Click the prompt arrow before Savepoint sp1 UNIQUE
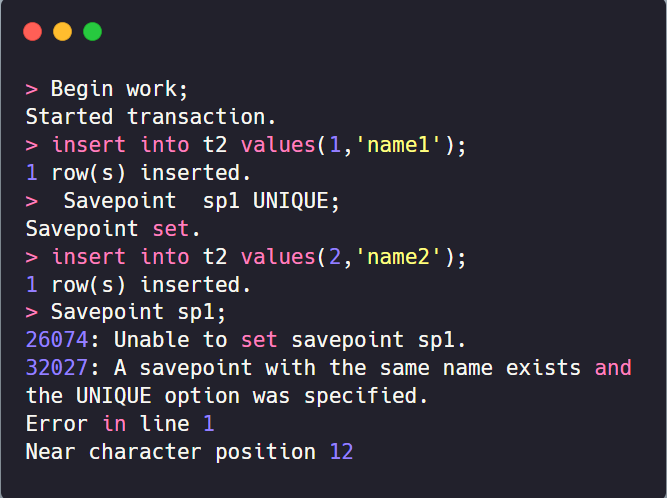Image resolution: width=667 pixels, height=498 pixels. pyautogui.click(x=31, y=201)
